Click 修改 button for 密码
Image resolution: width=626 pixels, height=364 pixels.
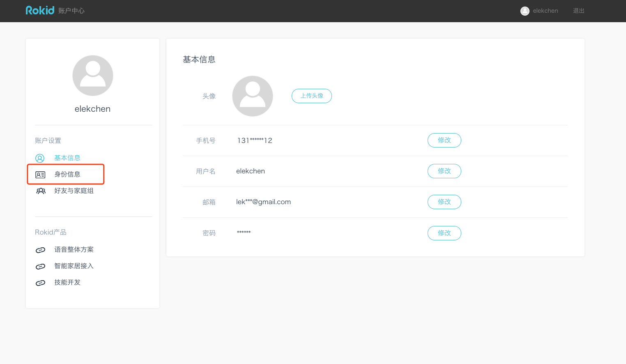tap(444, 233)
